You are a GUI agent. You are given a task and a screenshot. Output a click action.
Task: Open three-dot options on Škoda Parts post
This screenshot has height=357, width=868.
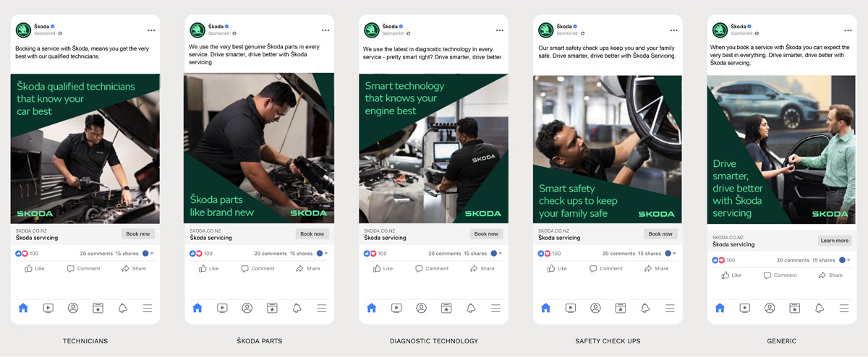tap(325, 30)
